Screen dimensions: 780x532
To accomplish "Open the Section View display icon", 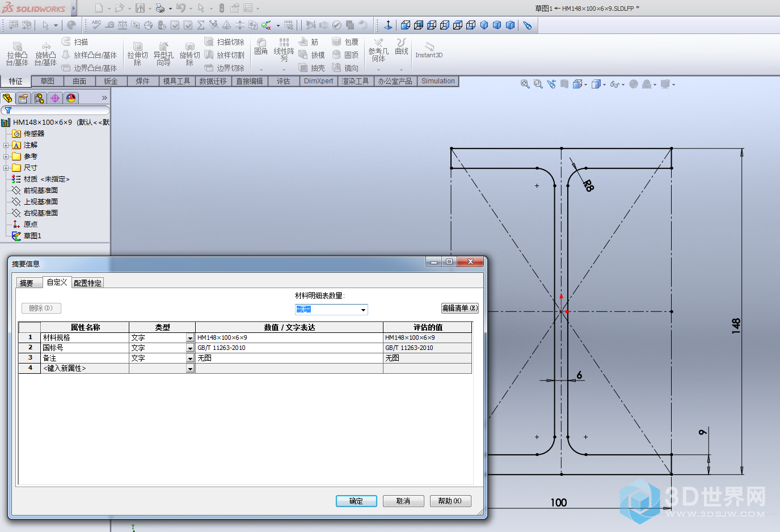I will [x=564, y=84].
